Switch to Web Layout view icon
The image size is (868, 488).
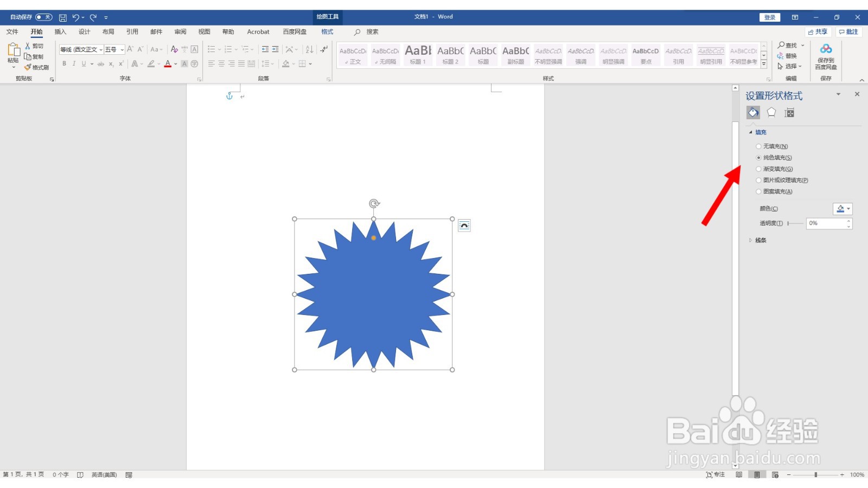pos(775,474)
